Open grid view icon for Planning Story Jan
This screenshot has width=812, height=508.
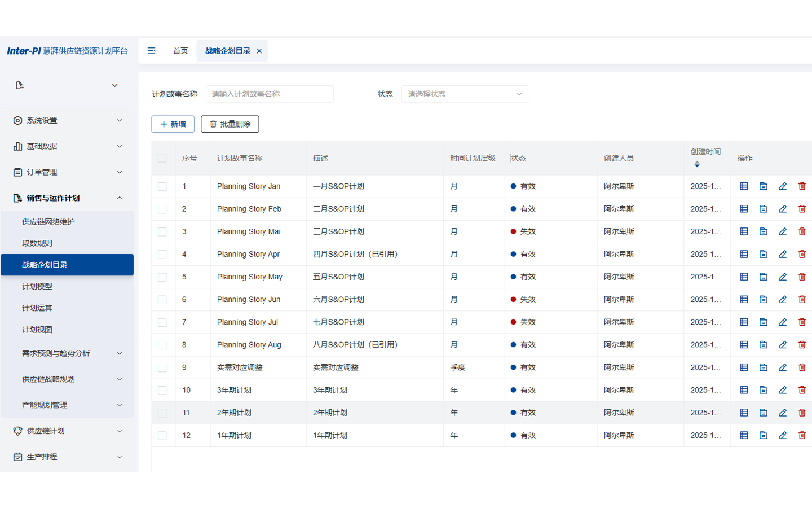744,186
